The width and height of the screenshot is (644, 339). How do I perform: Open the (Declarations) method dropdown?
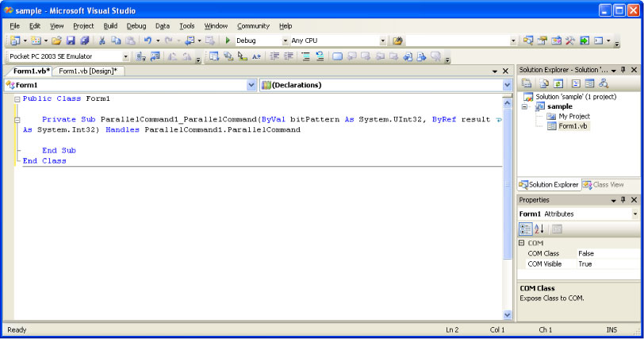tap(507, 85)
